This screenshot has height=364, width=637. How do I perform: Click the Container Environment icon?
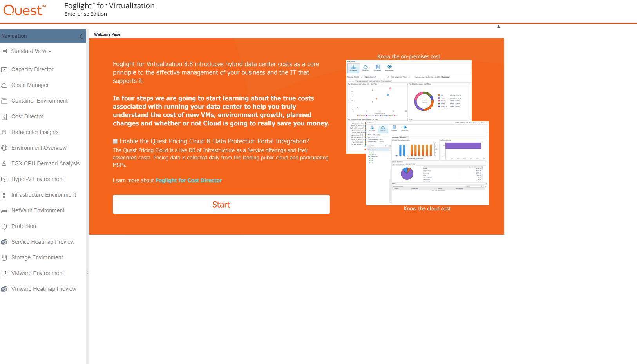click(4, 101)
